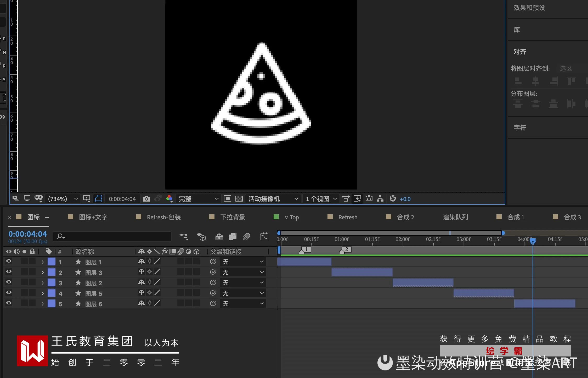Click the composition mini-flowchart icon

pos(184,237)
